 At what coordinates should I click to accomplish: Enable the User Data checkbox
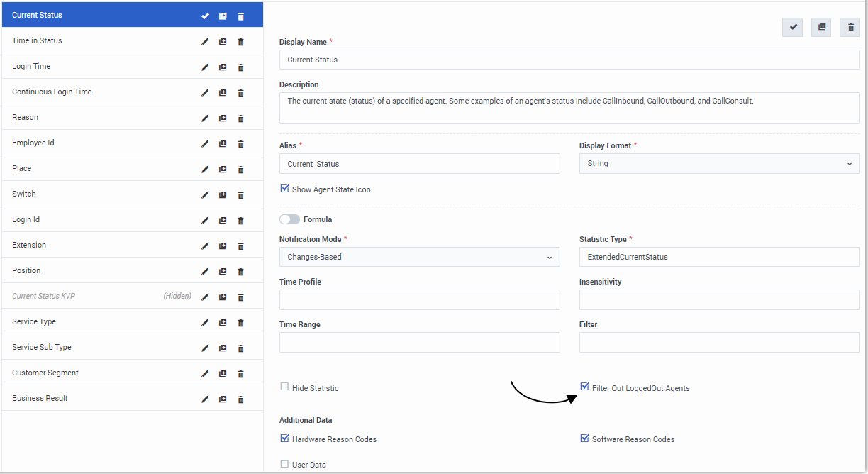(x=284, y=464)
